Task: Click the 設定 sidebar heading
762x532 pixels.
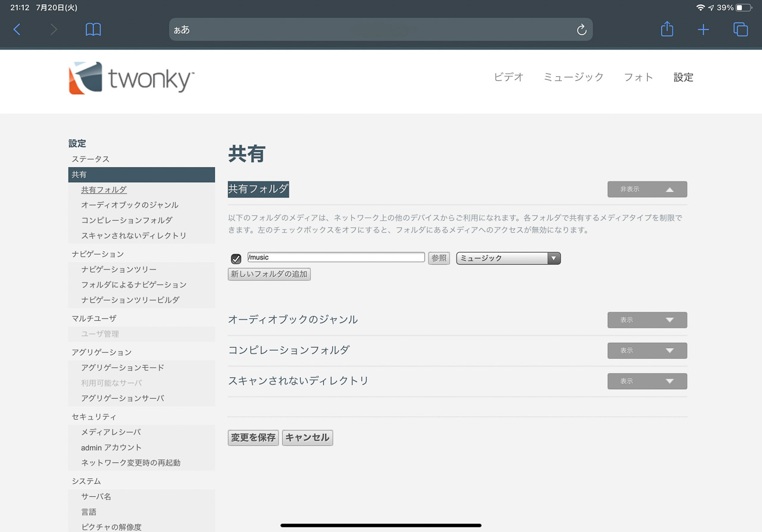Action: [77, 143]
